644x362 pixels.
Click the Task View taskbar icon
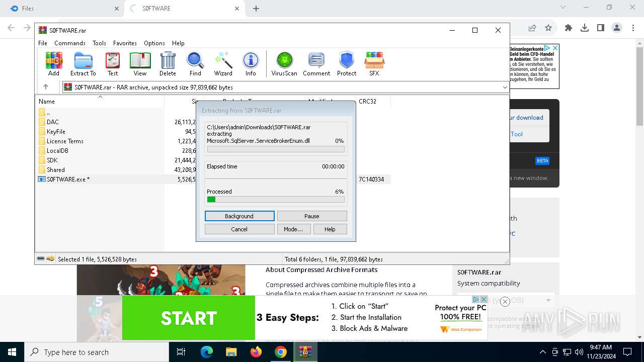click(181, 352)
